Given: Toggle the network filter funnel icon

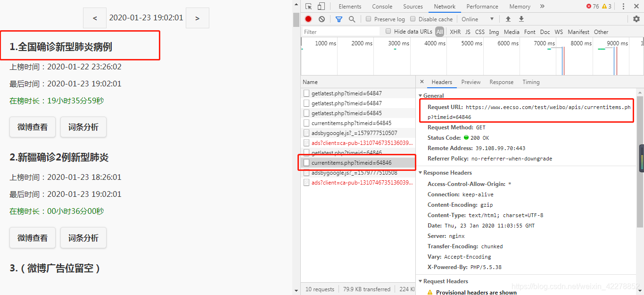Looking at the screenshot, I should click(339, 19).
